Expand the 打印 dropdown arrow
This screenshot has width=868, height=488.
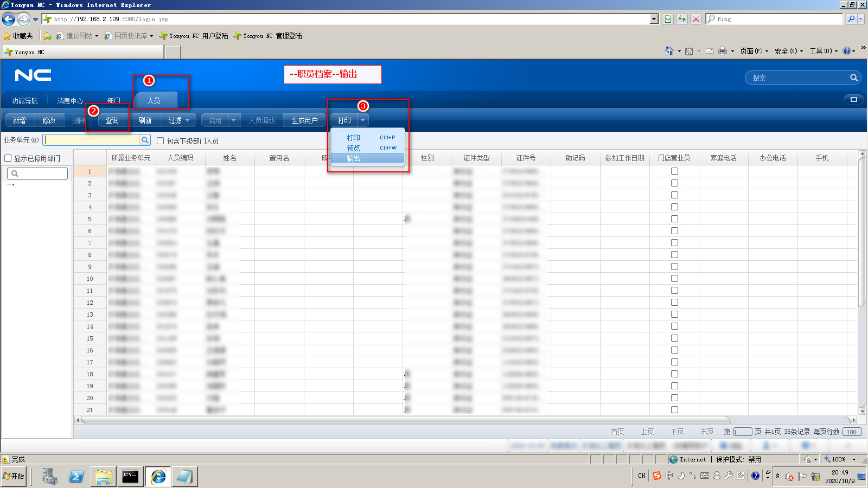(363, 120)
